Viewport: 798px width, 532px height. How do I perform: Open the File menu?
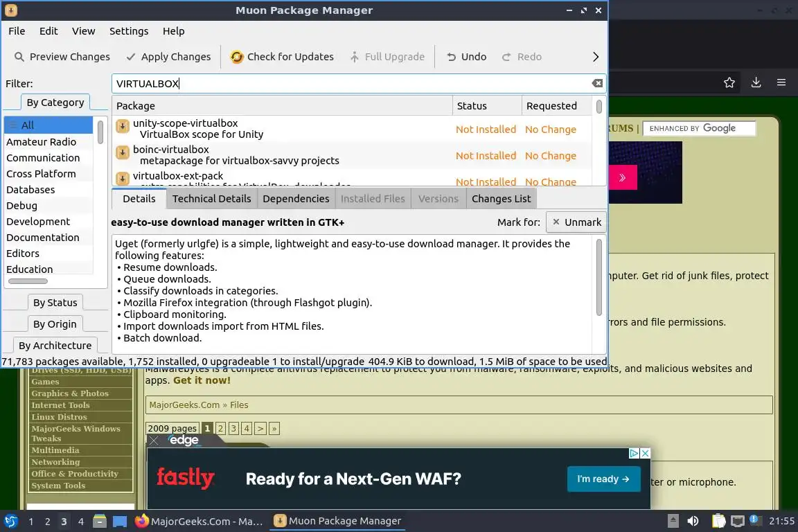[x=17, y=31]
